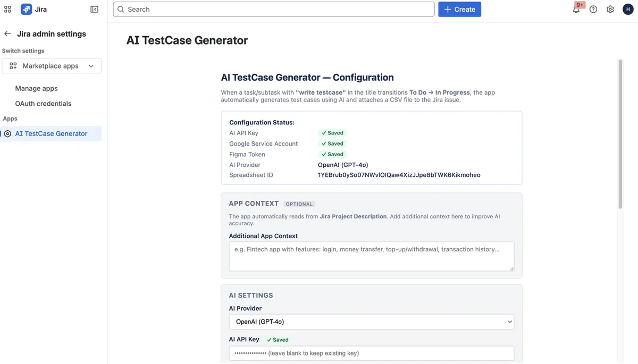Click the Switch settings label

[23, 51]
